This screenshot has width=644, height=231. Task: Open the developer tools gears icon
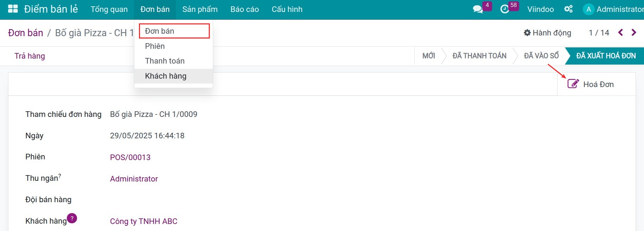[x=568, y=9]
